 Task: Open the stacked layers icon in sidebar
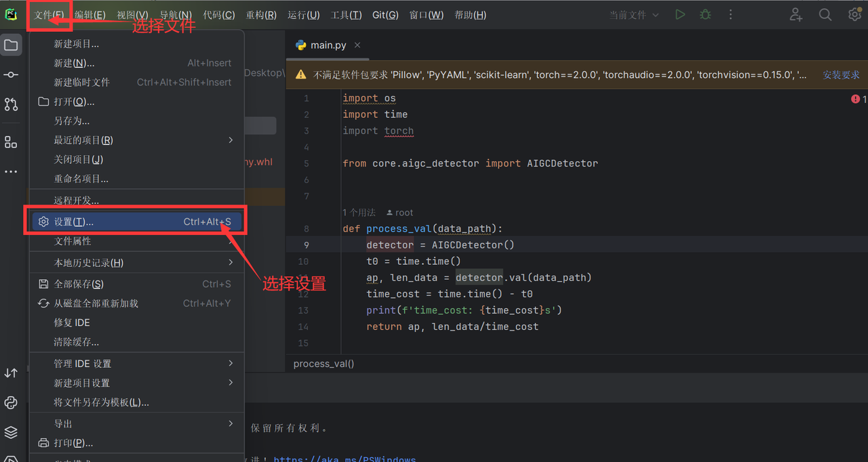point(11,432)
